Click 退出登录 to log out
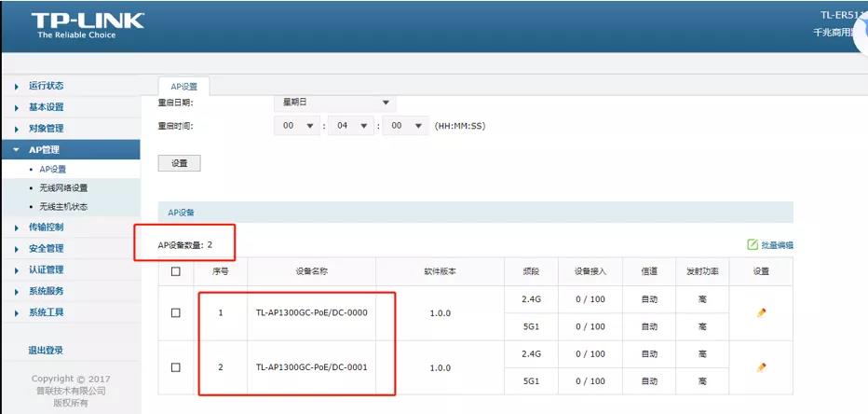Screen dimensions: 868x414 46,351
